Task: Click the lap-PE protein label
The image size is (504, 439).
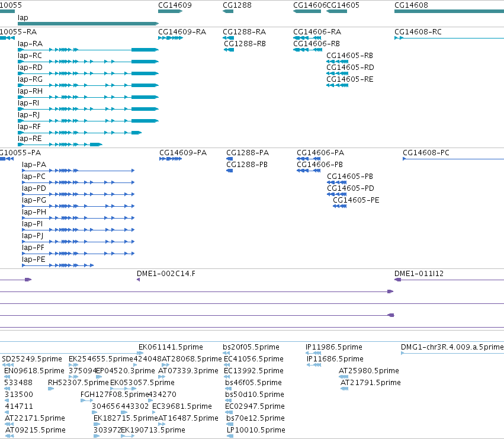Action: [34, 260]
